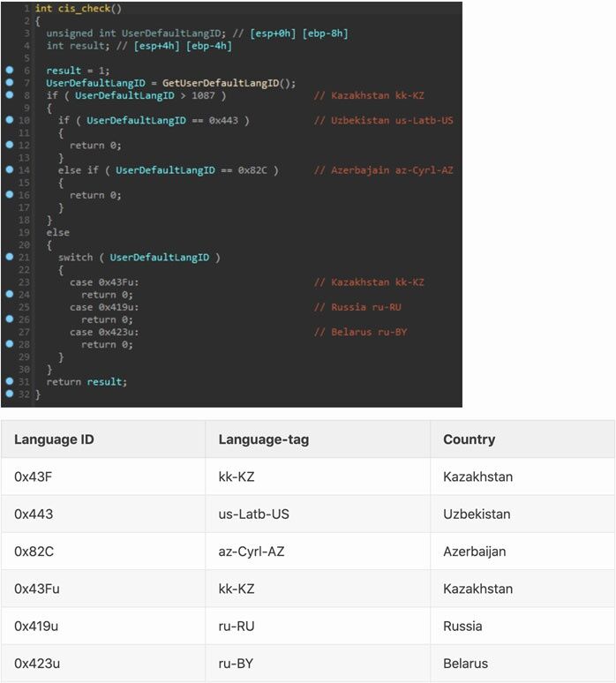Toggle the breakpoint dot on line 21
Screen dimensions: 616x683
coord(10,257)
